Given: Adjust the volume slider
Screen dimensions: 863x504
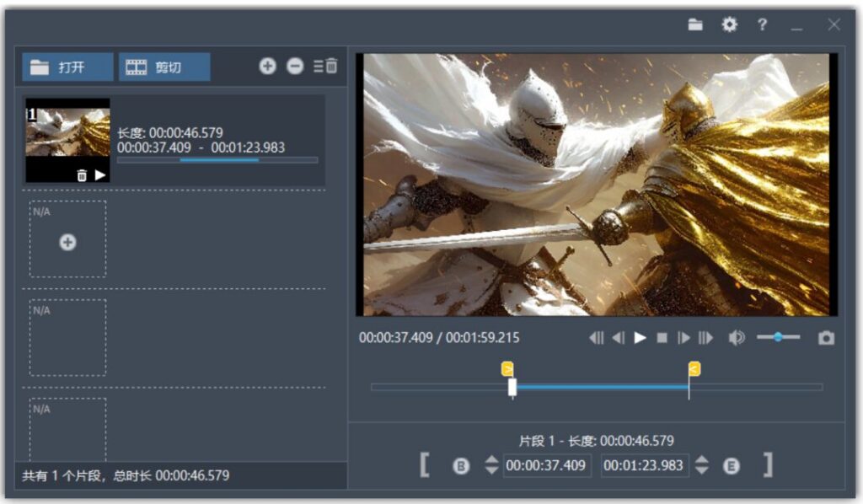Looking at the screenshot, I should pos(778,337).
